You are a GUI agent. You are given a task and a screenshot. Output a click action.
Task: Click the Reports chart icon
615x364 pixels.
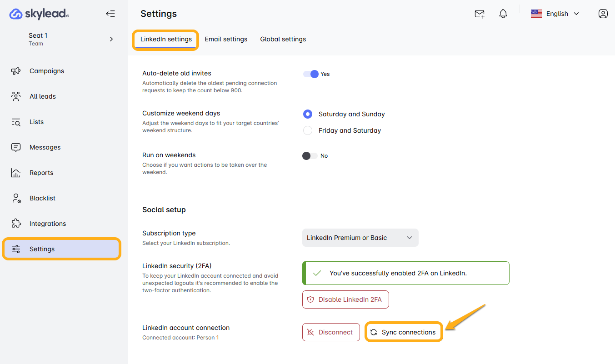tap(16, 173)
